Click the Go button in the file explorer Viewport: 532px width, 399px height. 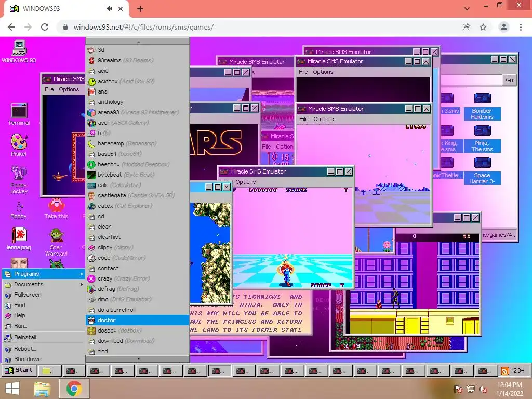[x=509, y=81]
